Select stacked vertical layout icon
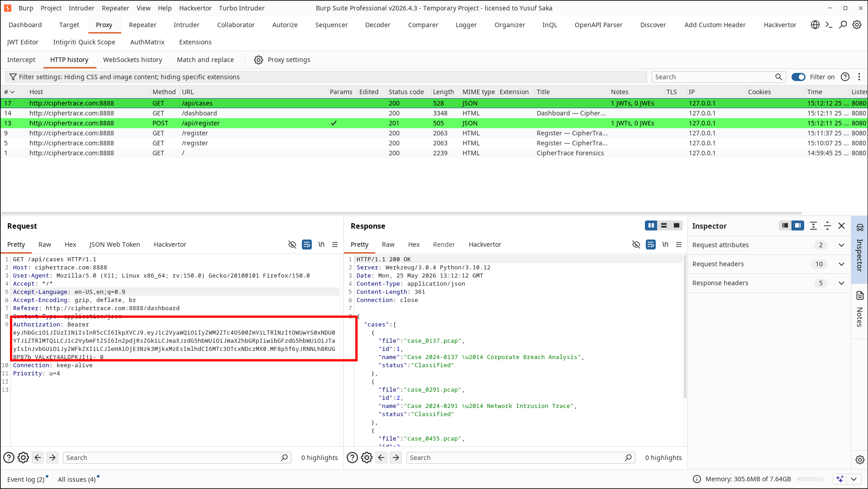 [x=664, y=225]
